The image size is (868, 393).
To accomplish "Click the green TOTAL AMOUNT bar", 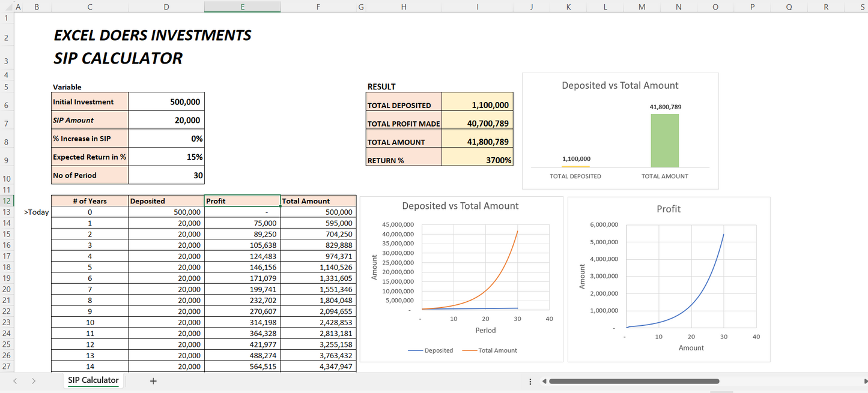I will click(664, 140).
